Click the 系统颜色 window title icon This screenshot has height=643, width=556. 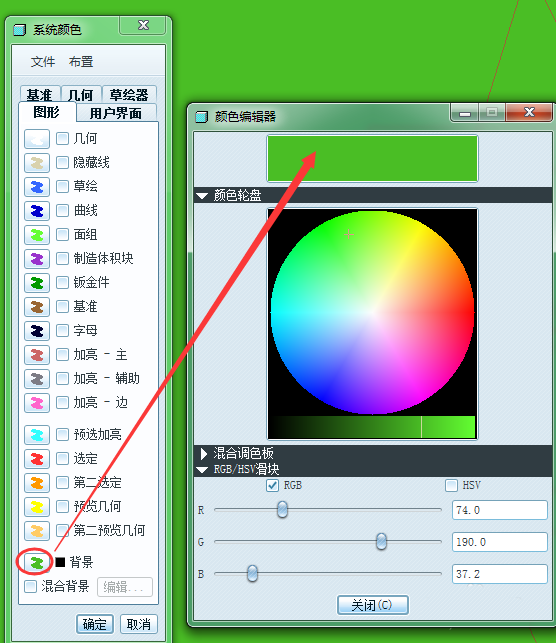(x=20, y=30)
